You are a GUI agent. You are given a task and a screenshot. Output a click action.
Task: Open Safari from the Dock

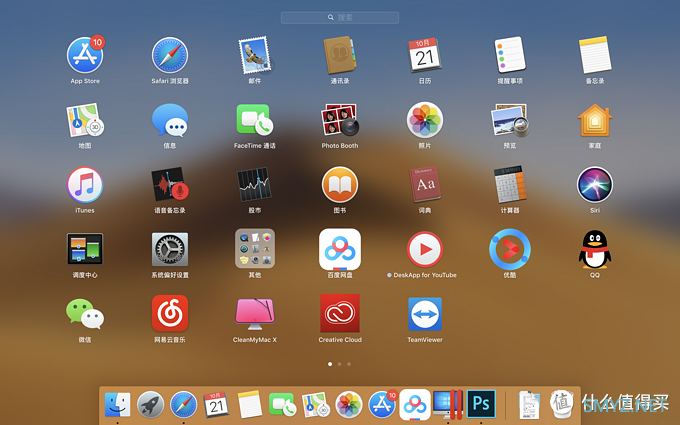click(183, 405)
